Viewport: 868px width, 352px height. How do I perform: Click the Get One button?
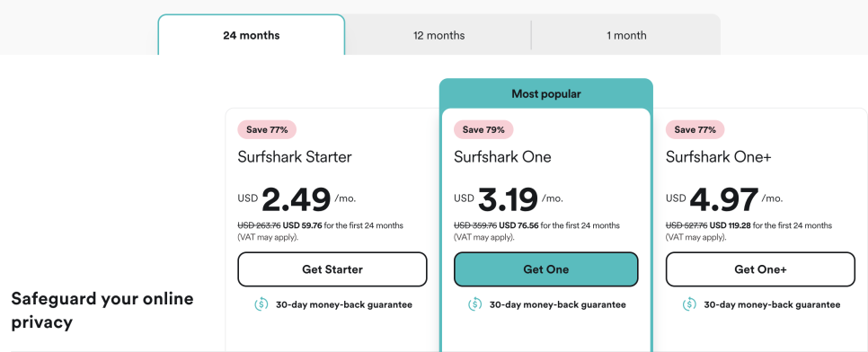click(545, 269)
